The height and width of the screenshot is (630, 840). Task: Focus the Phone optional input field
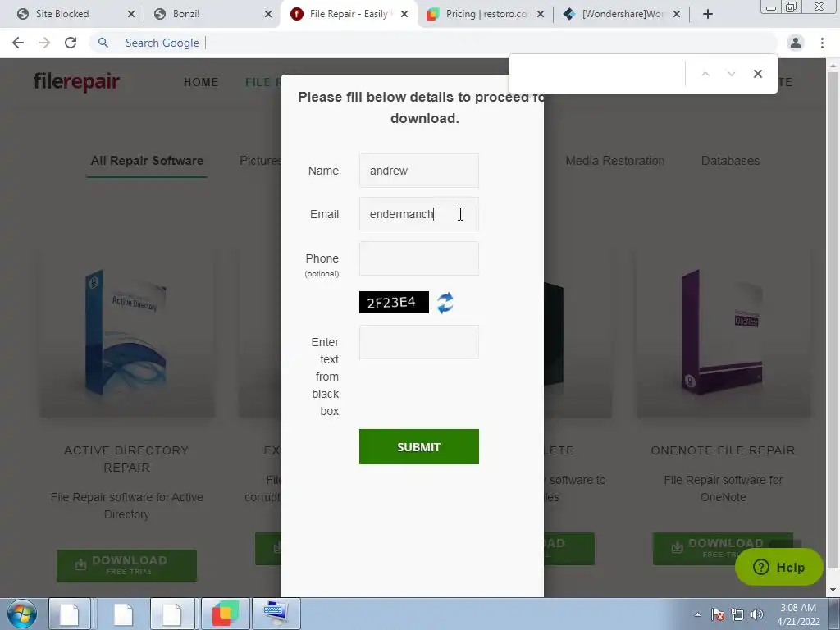coord(419,258)
